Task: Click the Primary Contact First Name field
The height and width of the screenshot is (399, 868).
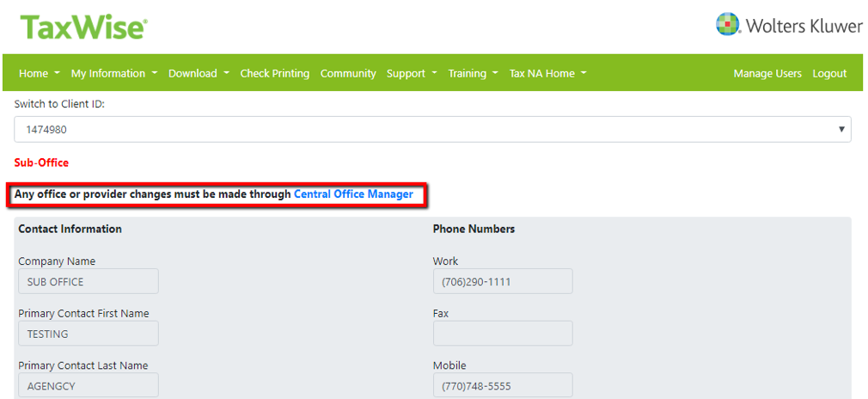Action: click(x=89, y=334)
